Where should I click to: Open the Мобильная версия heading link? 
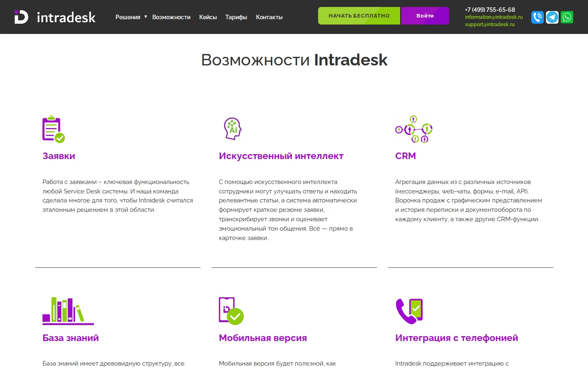coord(263,338)
